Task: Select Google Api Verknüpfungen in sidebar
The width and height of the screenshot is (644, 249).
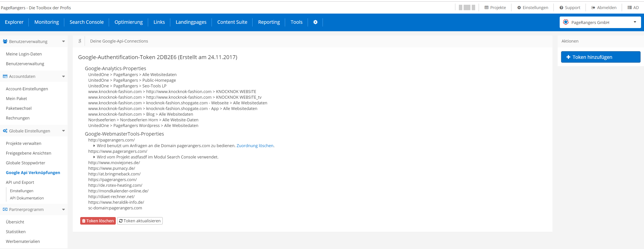Action: pos(33,173)
